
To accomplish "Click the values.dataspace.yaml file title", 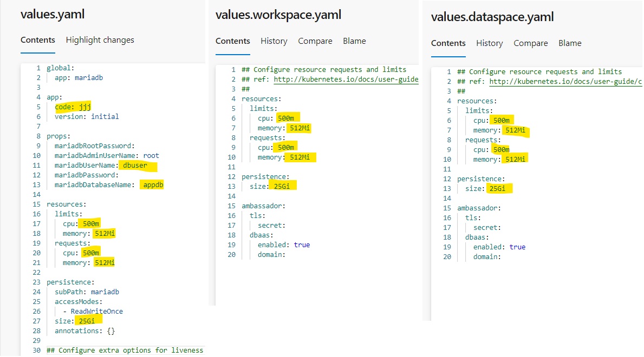I will point(492,17).
